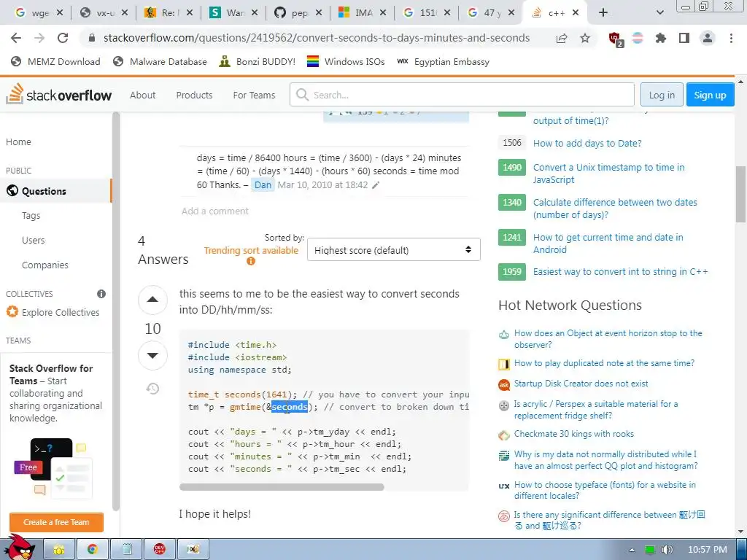Open user Dan's profile link
Image resolution: width=747 pixels, height=560 pixels.
tap(263, 184)
